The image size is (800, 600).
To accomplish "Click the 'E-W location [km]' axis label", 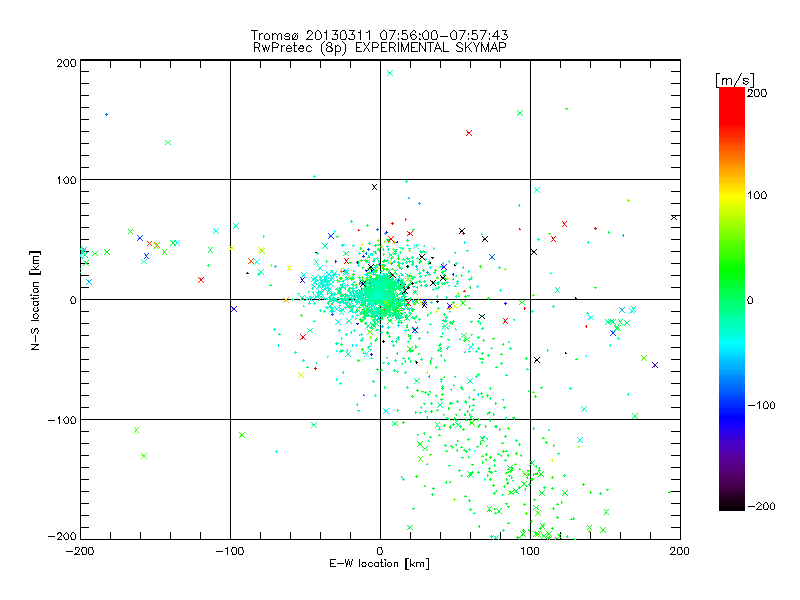I will pyautogui.click(x=379, y=563).
